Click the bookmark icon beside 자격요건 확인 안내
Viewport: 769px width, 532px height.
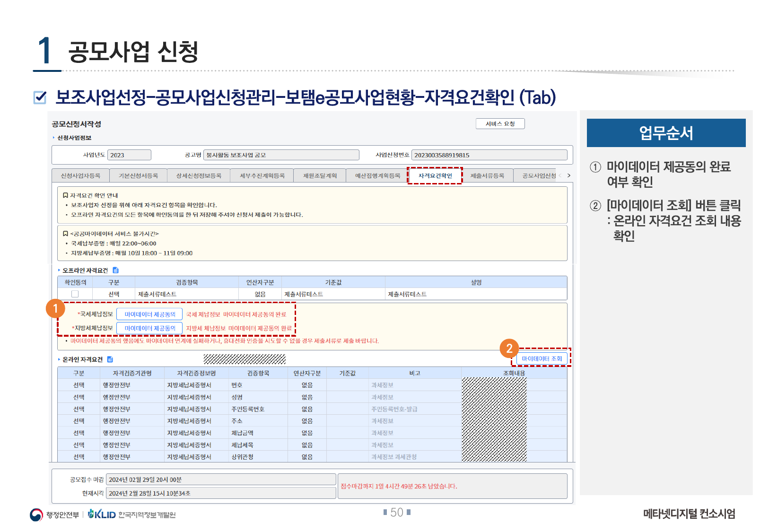pos(65,195)
